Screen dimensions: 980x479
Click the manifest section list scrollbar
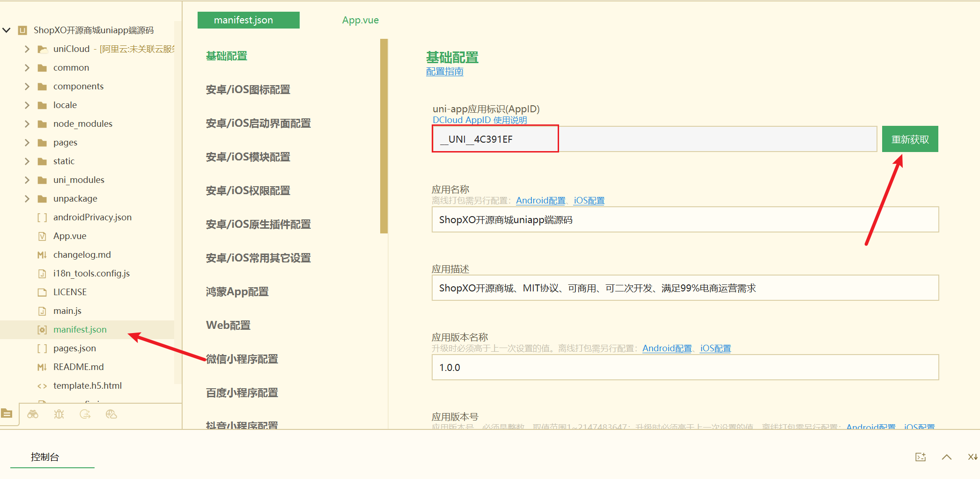click(384, 136)
